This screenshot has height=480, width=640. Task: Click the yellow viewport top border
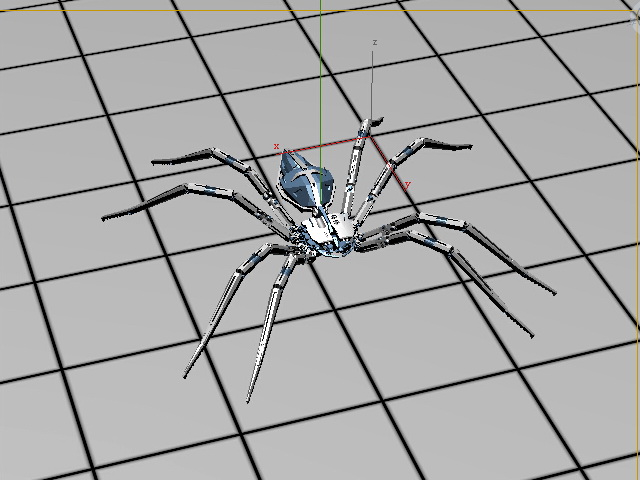(x=320, y=10)
